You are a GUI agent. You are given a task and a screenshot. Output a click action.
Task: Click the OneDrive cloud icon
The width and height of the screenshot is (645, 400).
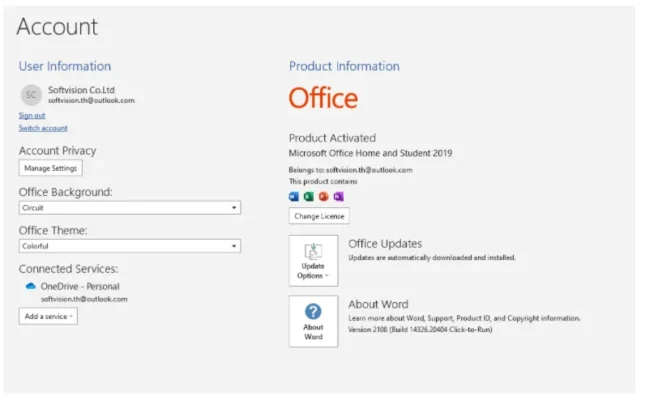click(30, 286)
